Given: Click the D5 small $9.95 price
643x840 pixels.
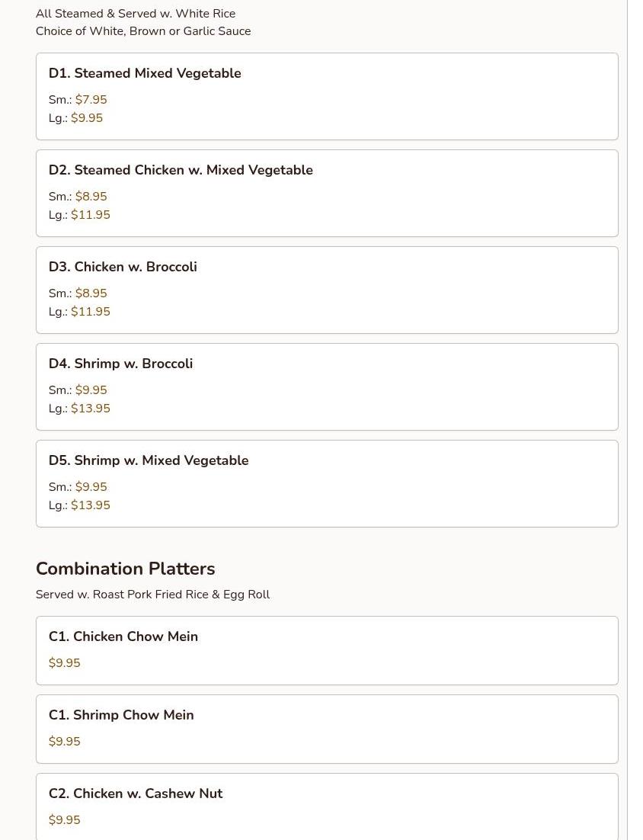Looking at the screenshot, I should tap(91, 487).
